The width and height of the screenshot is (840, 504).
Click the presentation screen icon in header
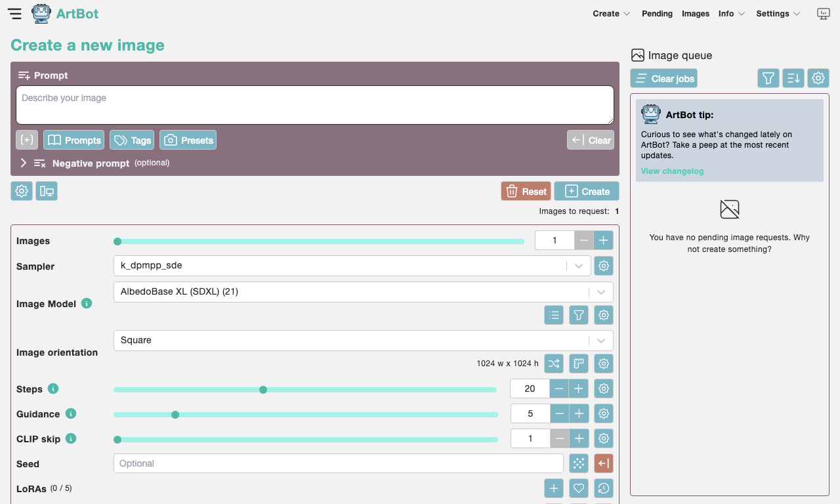(x=823, y=14)
